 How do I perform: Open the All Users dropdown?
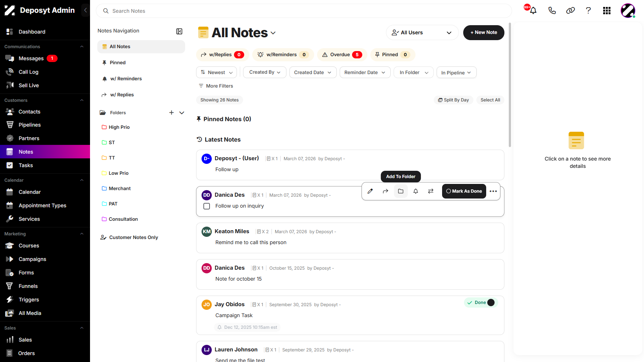(x=422, y=32)
